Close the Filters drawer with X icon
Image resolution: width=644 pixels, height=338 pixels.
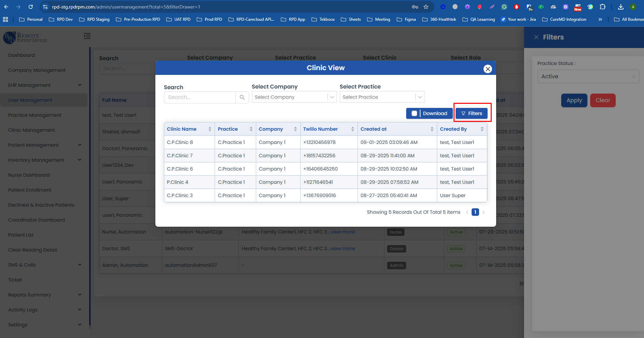536,37
